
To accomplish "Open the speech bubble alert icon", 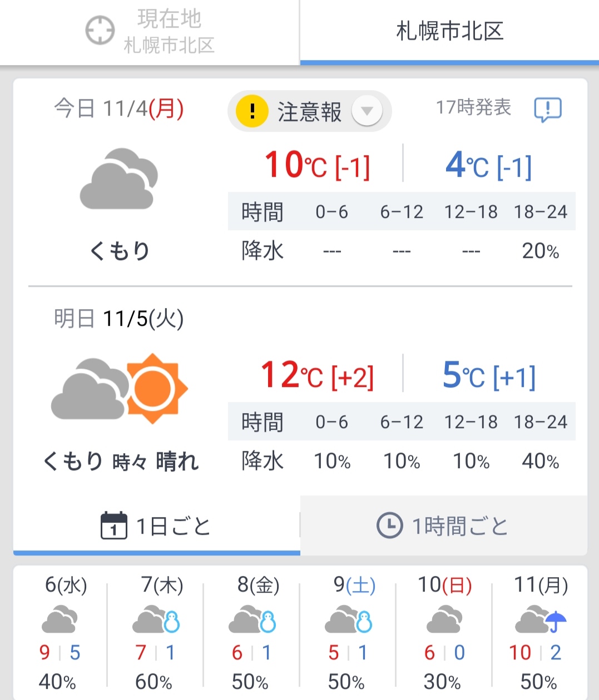I will coord(548,110).
